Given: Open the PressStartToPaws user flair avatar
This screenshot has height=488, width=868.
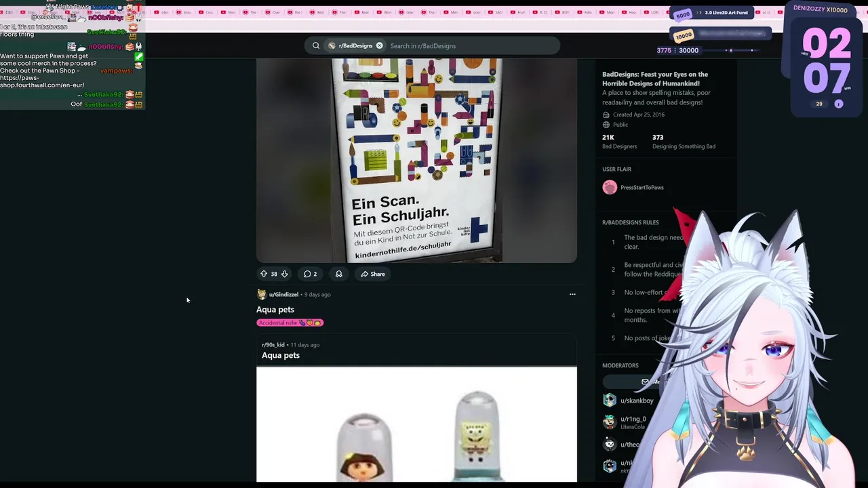Looking at the screenshot, I should pyautogui.click(x=610, y=188).
